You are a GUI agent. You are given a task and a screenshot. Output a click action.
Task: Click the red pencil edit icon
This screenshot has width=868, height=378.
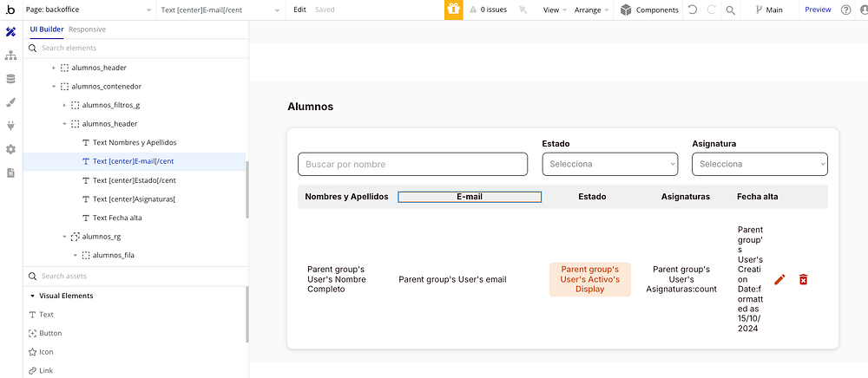click(779, 279)
